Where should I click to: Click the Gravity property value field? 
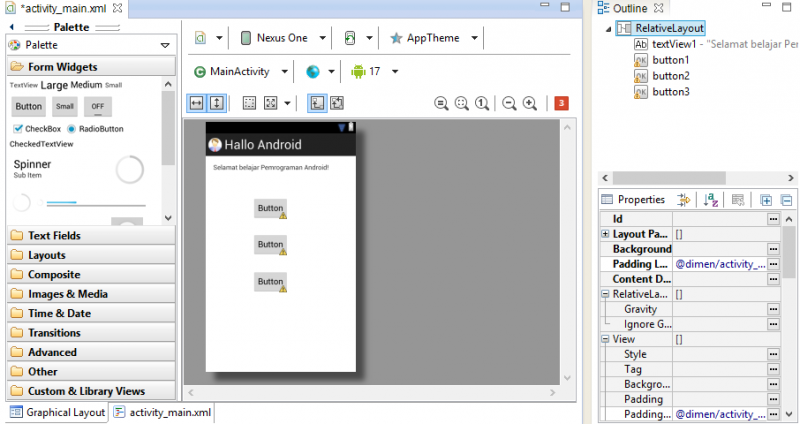tap(720, 309)
